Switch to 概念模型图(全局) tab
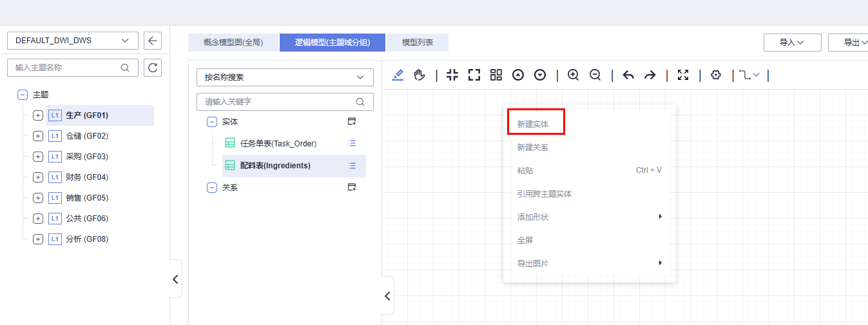The image size is (868, 325). [233, 43]
